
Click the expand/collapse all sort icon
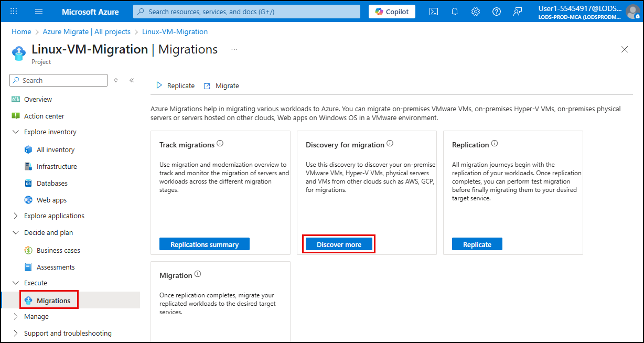pyautogui.click(x=116, y=80)
